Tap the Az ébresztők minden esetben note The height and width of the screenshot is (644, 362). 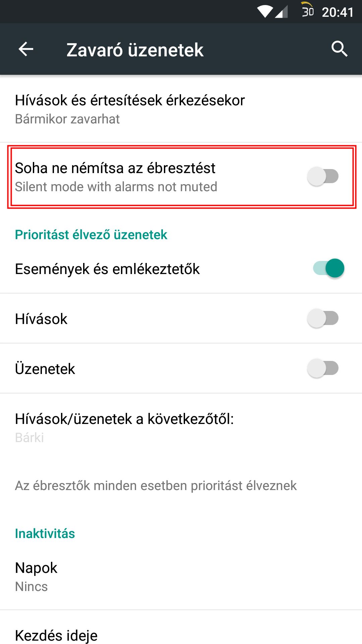click(x=156, y=486)
